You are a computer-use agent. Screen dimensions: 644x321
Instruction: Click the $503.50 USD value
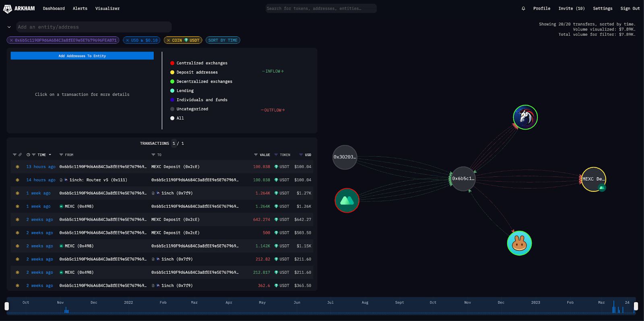(303, 233)
